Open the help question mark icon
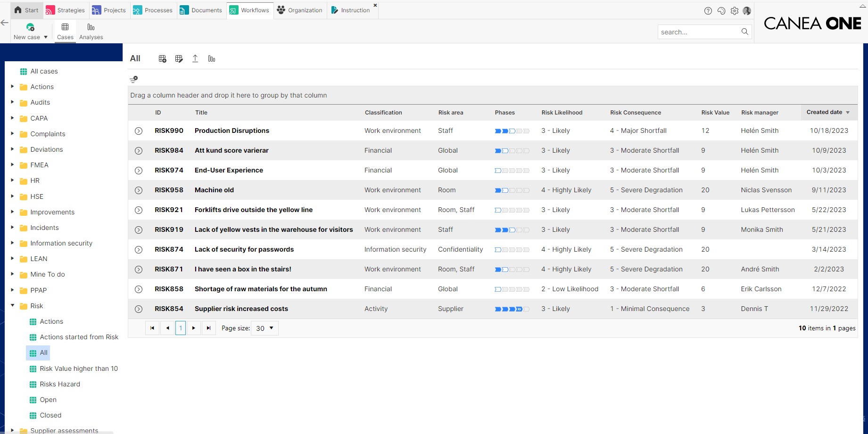868x434 pixels. point(708,11)
